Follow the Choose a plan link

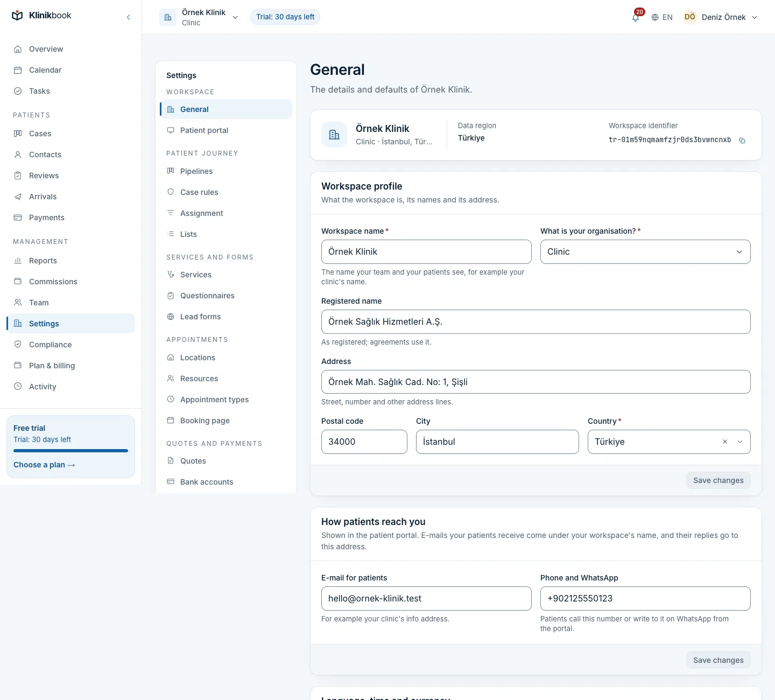click(44, 465)
